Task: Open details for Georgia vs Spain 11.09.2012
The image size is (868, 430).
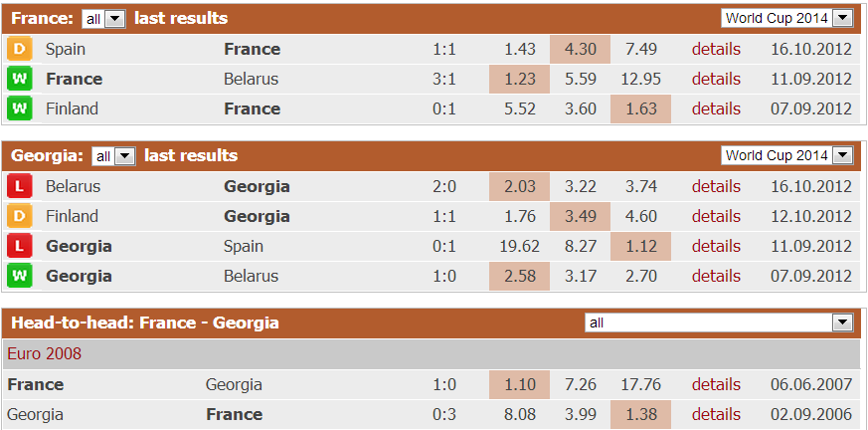Action: 716,246
